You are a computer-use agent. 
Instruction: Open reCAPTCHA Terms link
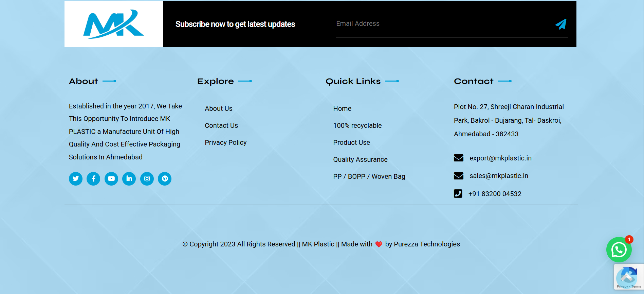636,287
